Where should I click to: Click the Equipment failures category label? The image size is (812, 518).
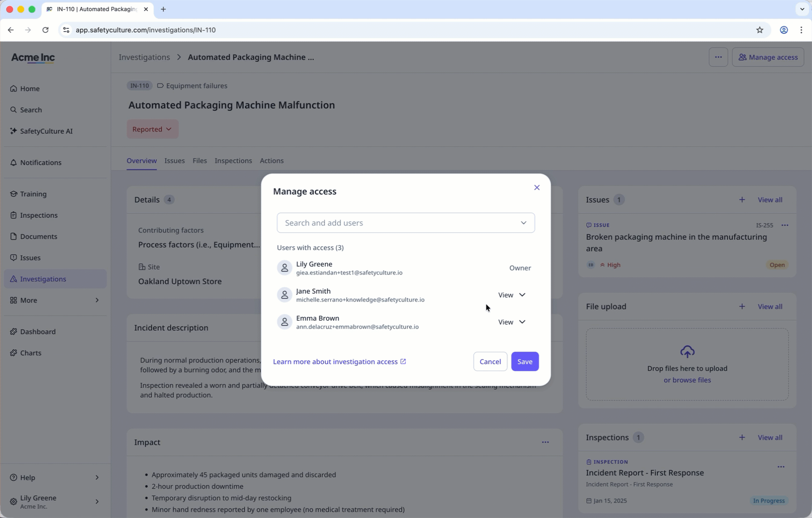pos(196,86)
